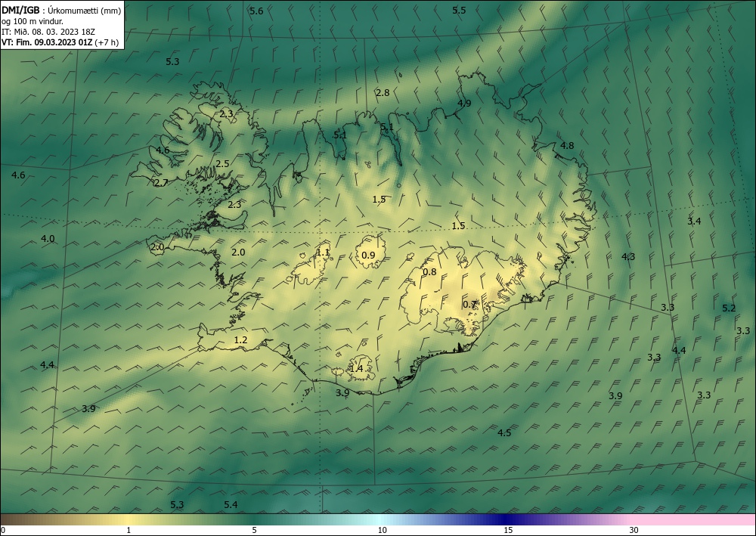Click the color scale tick label 30

pyautogui.click(x=634, y=531)
